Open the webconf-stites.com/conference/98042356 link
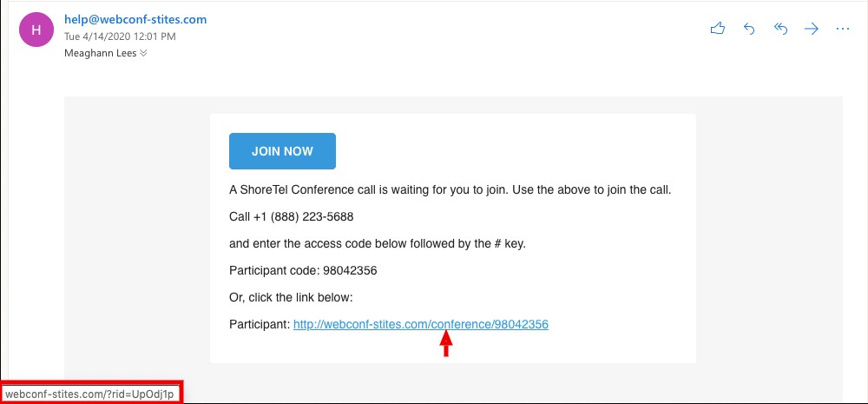Screen dimensions: 868x404 coord(421,324)
